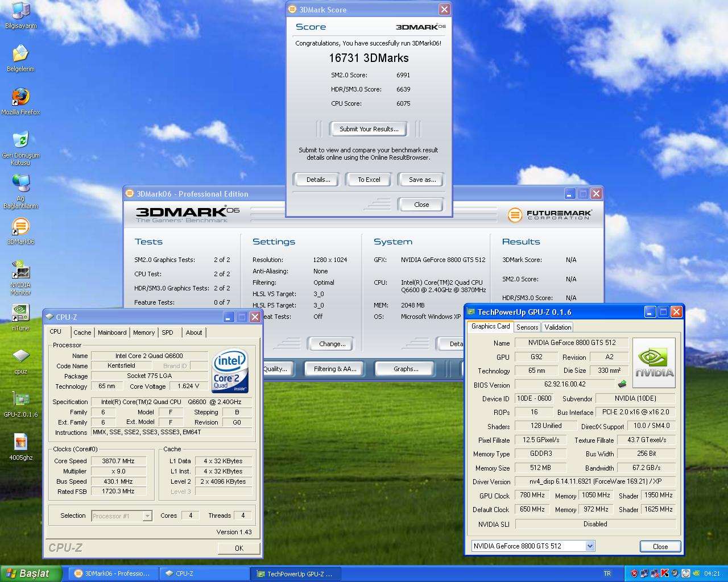
Task: Click Submit Your Results button
Action: (369, 129)
